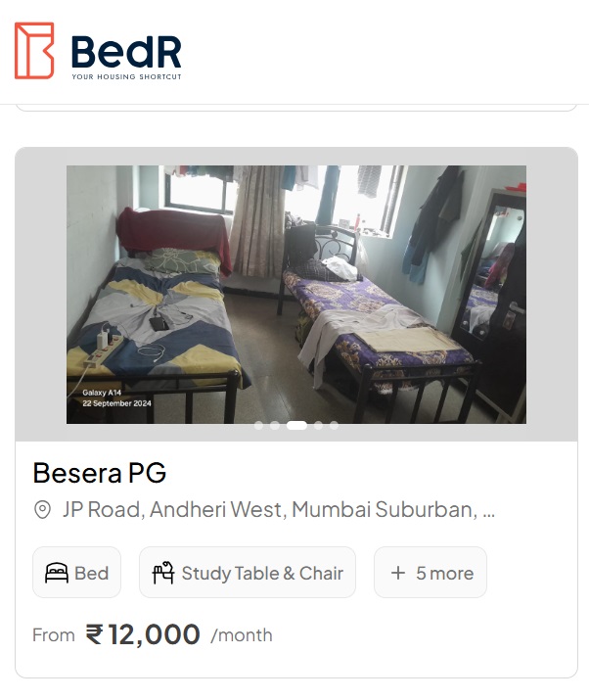Click the 'Your Housing Shortcut' tagline
This screenshot has height=700, width=589.
126,76
